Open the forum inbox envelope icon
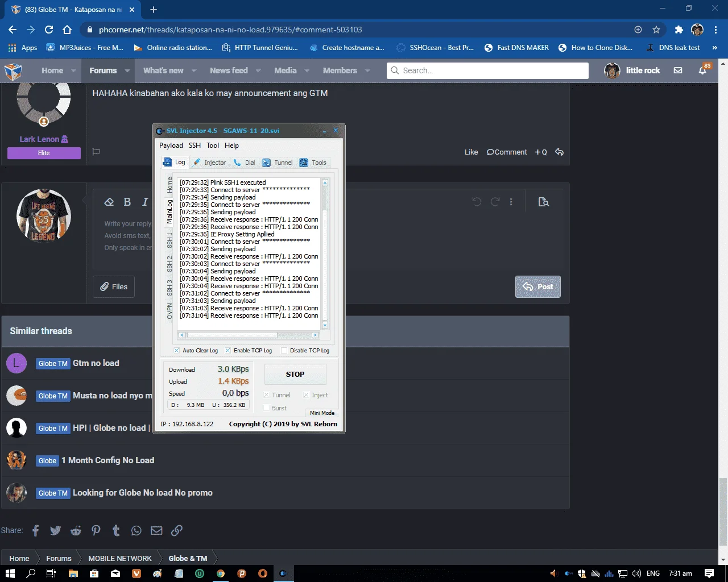Image resolution: width=728 pixels, height=582 pixels. pyautogui.click(x=678, y=70)
